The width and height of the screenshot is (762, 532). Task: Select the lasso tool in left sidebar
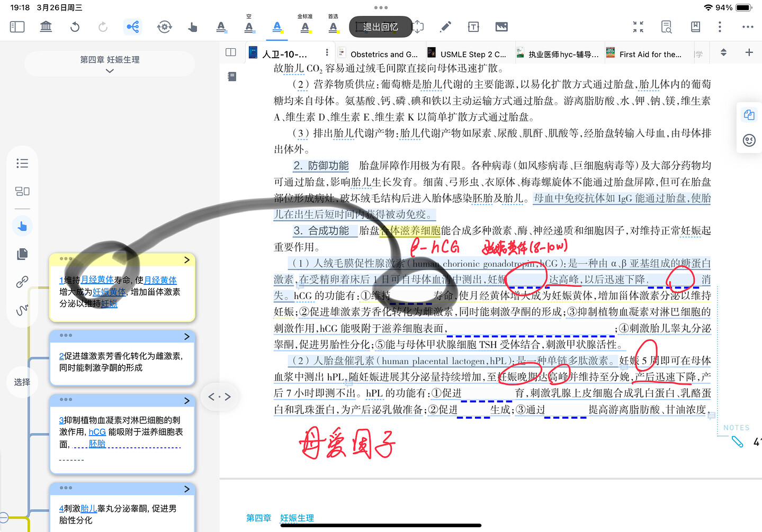(x=22, y=310)
